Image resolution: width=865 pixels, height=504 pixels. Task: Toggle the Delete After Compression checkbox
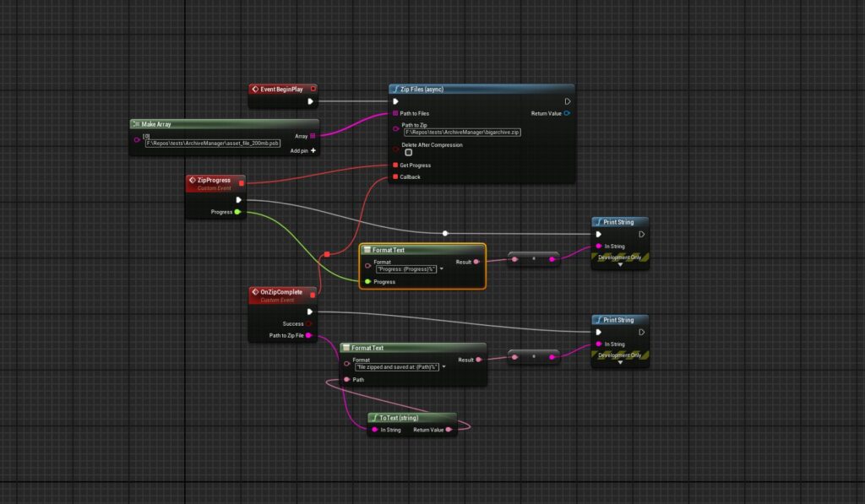[x=409, y=153]
